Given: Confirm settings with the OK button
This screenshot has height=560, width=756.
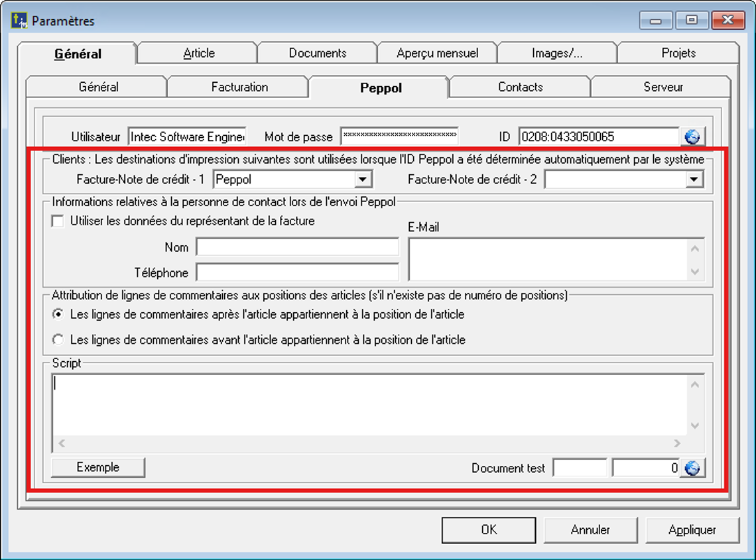Looking at the screenshot, I should pos(489,530).
